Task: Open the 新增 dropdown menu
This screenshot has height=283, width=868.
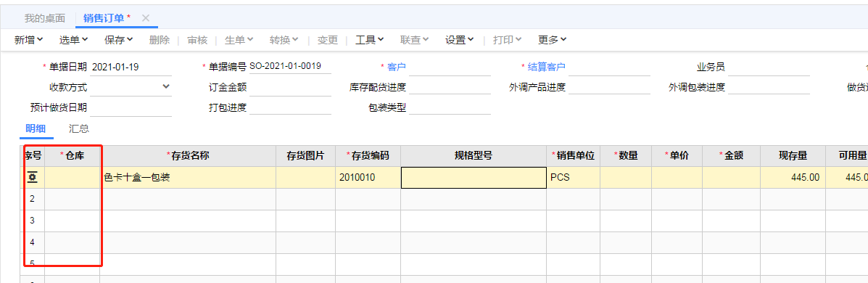Action: point(29,40)
